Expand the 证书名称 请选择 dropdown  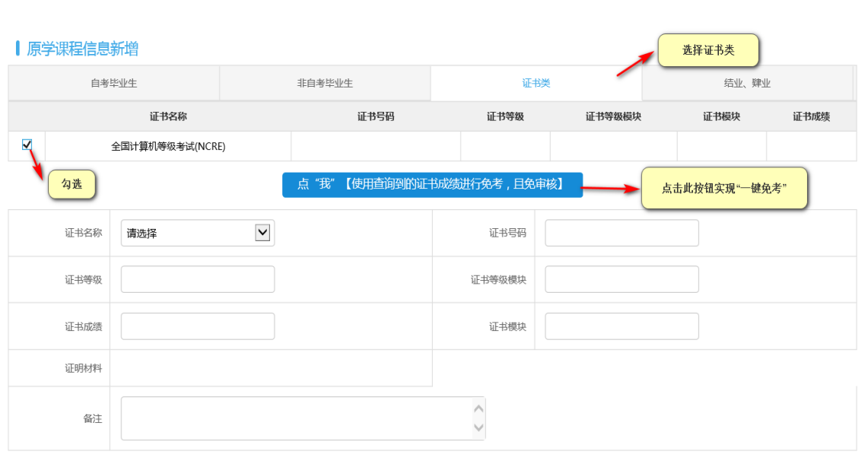pos(197,233)
